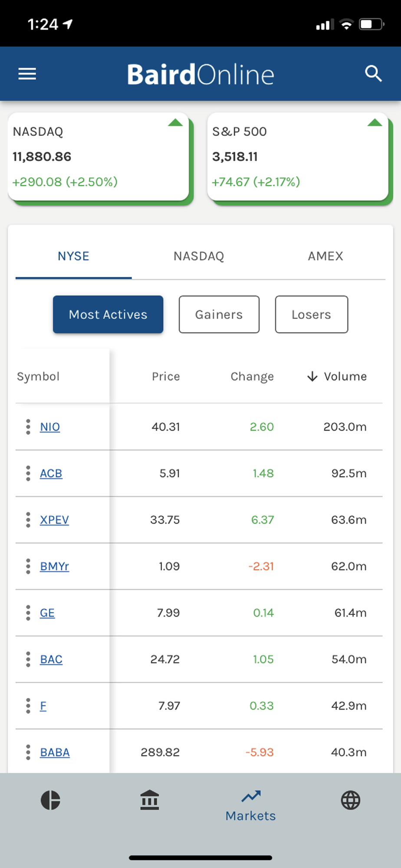Open the ACB stock link
The height and width of the screenshot is (868, 401).
pos(51,473)
